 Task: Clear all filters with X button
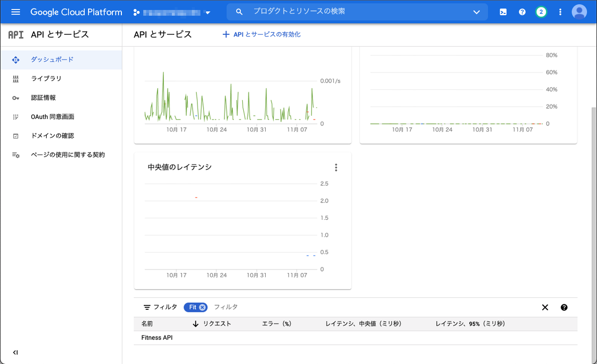point(545,307)
